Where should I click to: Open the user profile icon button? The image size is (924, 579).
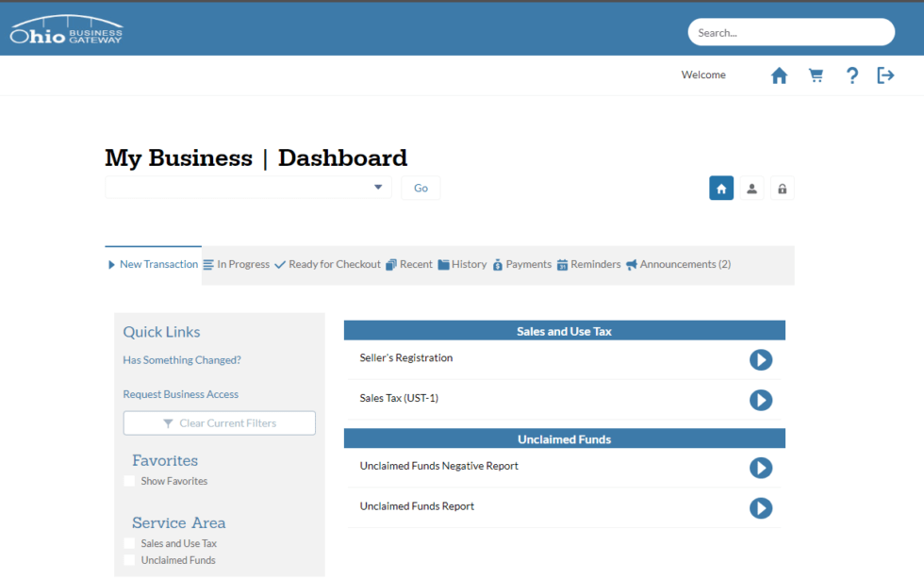751,189
